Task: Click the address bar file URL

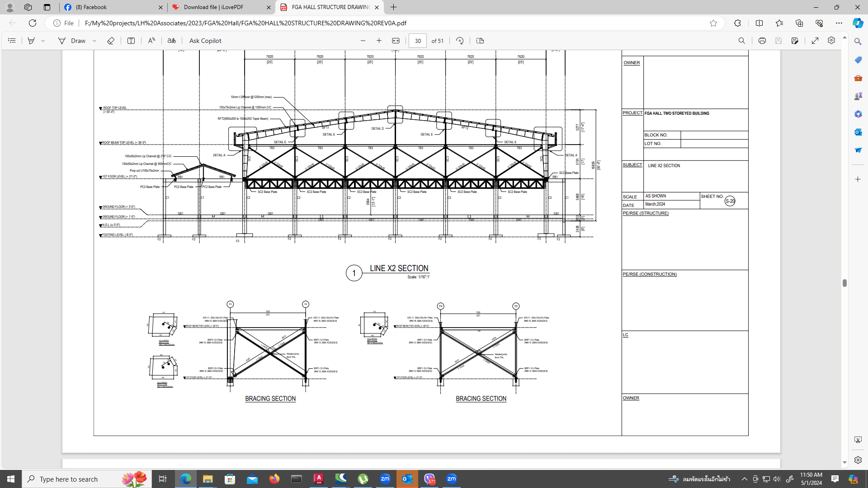Action: pos(245,23)
